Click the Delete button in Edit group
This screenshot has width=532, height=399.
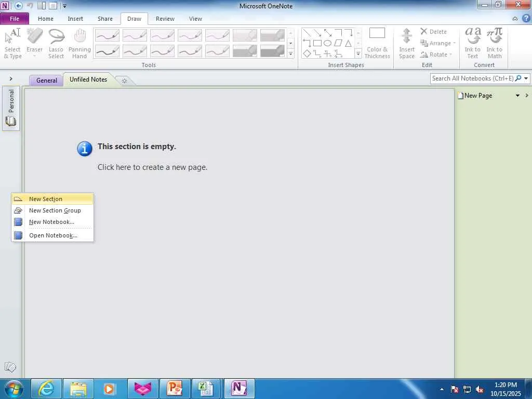tap(434, 32)
